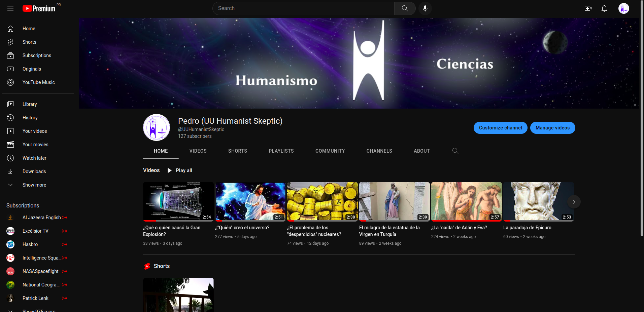Click the Manage videos button
This screenshot has height=312, width=644.
click(x=552, y=128)
